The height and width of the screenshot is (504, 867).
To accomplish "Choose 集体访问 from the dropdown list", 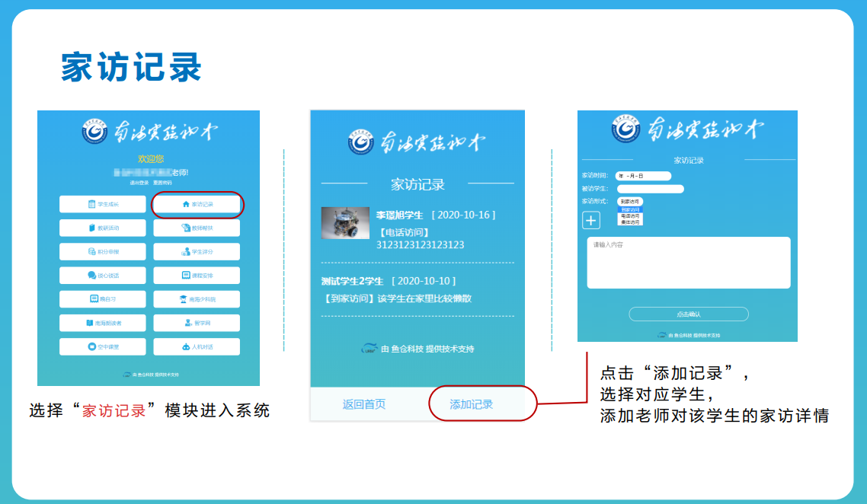I will pos(630,222).
